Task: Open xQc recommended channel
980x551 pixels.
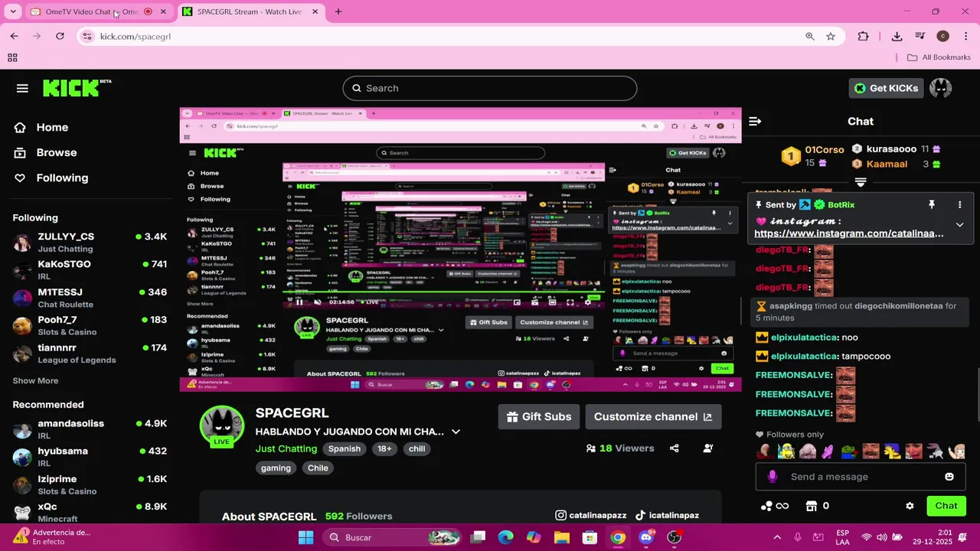Action: coord(90,512)
